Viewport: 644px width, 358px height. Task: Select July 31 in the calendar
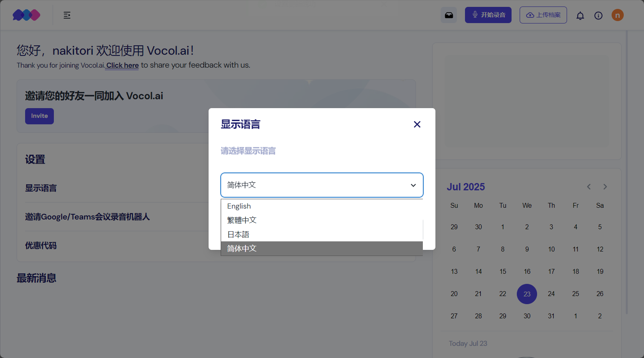point(551,316)
